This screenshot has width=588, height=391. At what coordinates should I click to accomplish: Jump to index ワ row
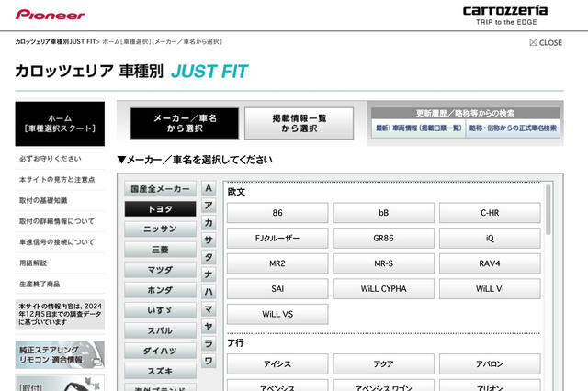(x=209, y=361)
